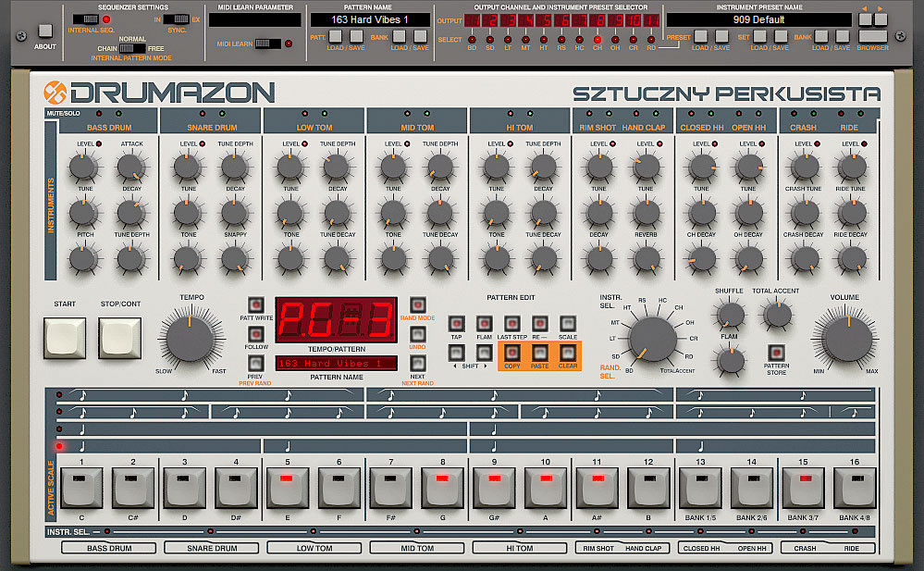The image size is (924, 571).
Task: Click the SCALE button
Action: [x=568, y=323]
